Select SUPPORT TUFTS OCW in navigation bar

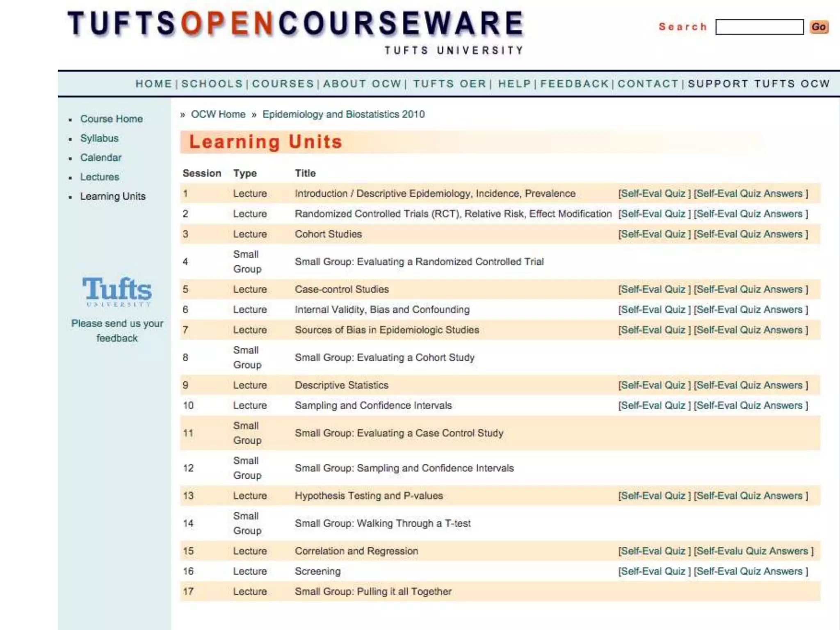tap(759, 84)
